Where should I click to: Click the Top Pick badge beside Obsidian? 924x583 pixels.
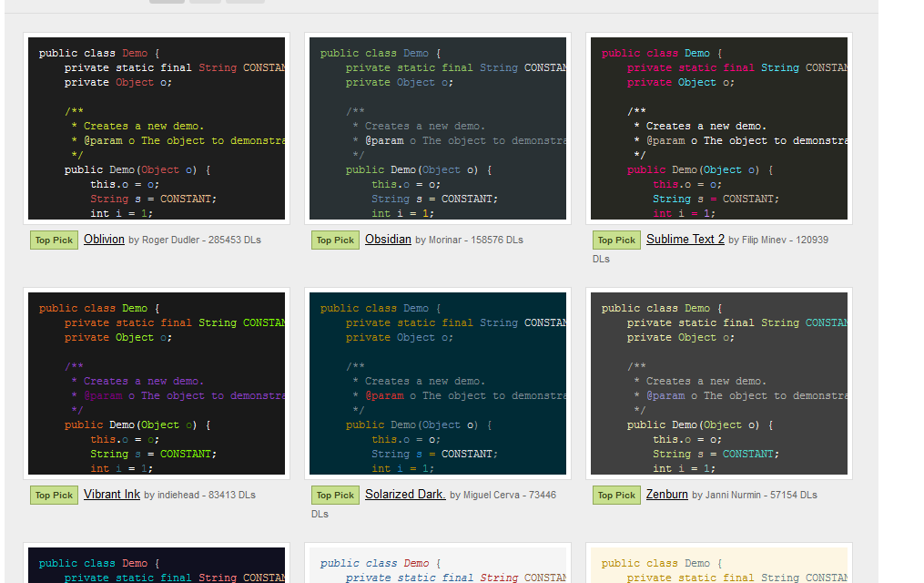335,240
